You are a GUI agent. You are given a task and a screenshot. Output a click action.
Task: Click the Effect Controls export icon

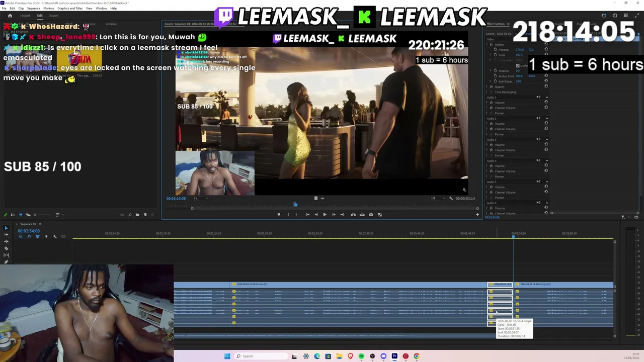click(636, 217)
